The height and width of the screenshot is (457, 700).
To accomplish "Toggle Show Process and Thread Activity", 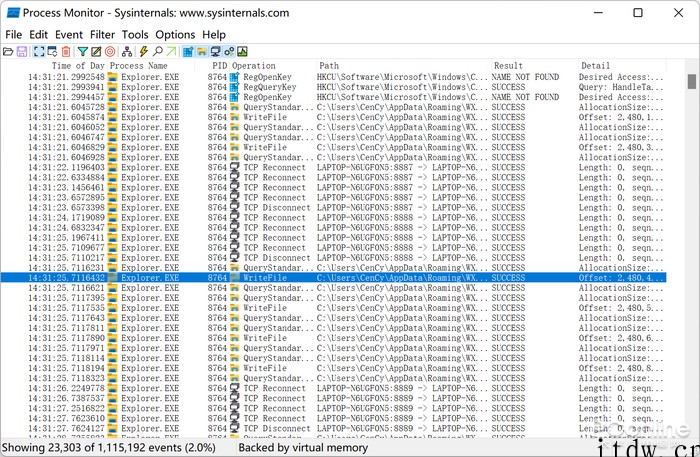I will tap(229, 52).
